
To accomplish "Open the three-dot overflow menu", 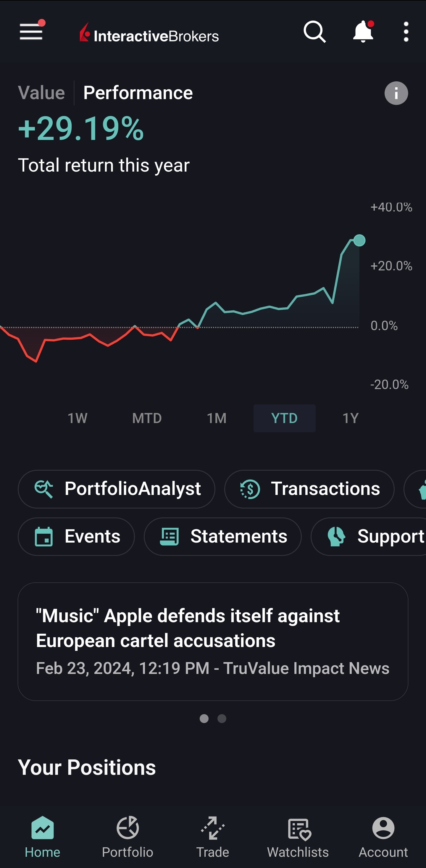I will (x=406, y=32).
